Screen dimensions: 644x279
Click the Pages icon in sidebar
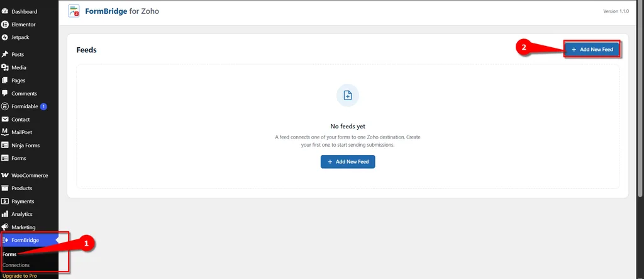click(x=5, y=80)
